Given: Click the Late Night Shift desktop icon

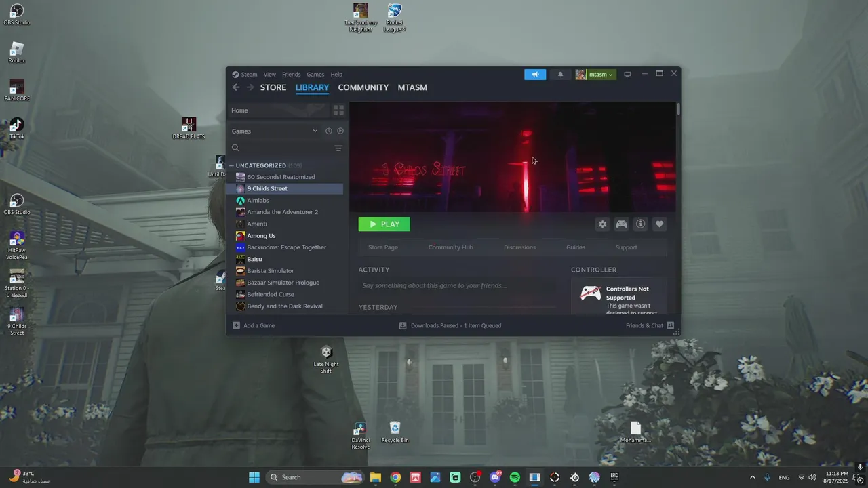Looking at the screenshot, I should 326,359.
